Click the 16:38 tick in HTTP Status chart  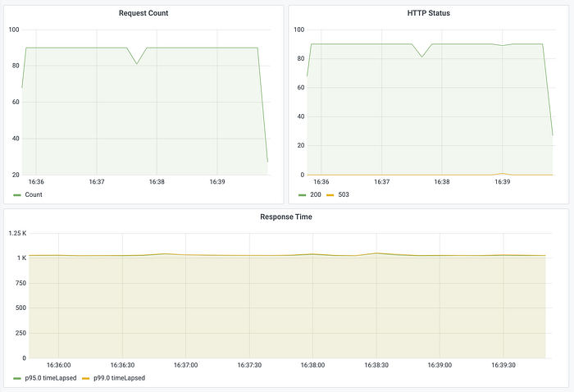(442, 182)
